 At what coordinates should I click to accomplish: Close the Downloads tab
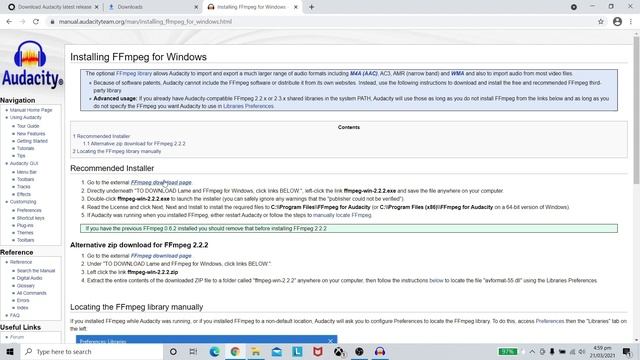pyautogui.click(x=196, y=7)
